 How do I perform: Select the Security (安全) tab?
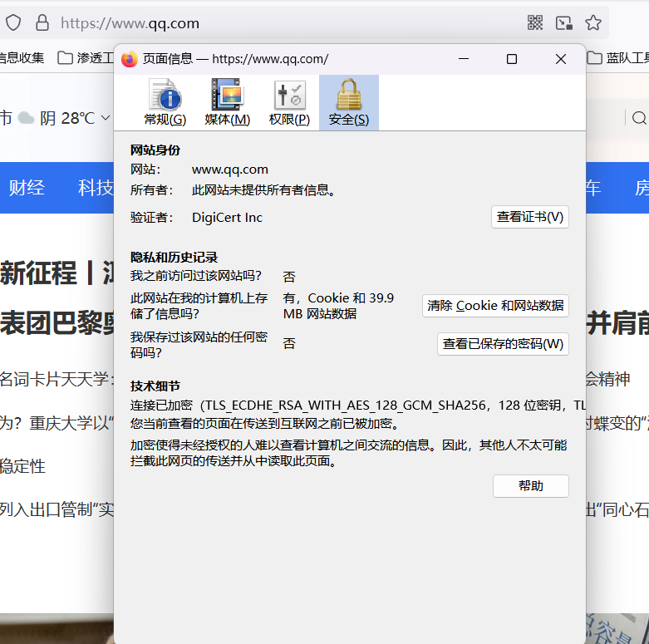348,102
